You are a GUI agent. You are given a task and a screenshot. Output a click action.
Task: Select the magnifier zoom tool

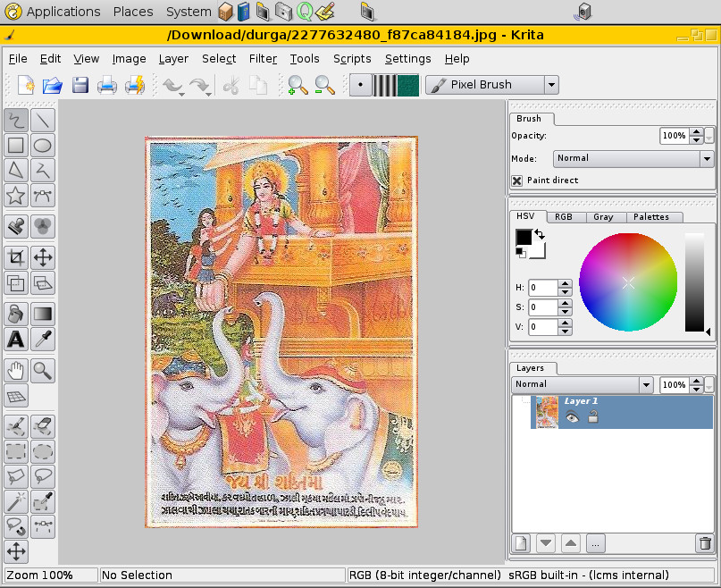[x=43, y=371]
